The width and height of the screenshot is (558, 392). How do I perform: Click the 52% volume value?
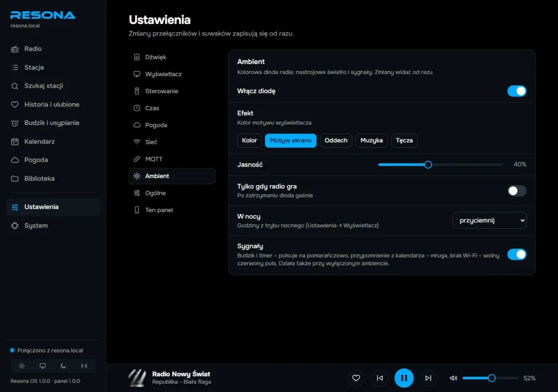click(530, 378)
